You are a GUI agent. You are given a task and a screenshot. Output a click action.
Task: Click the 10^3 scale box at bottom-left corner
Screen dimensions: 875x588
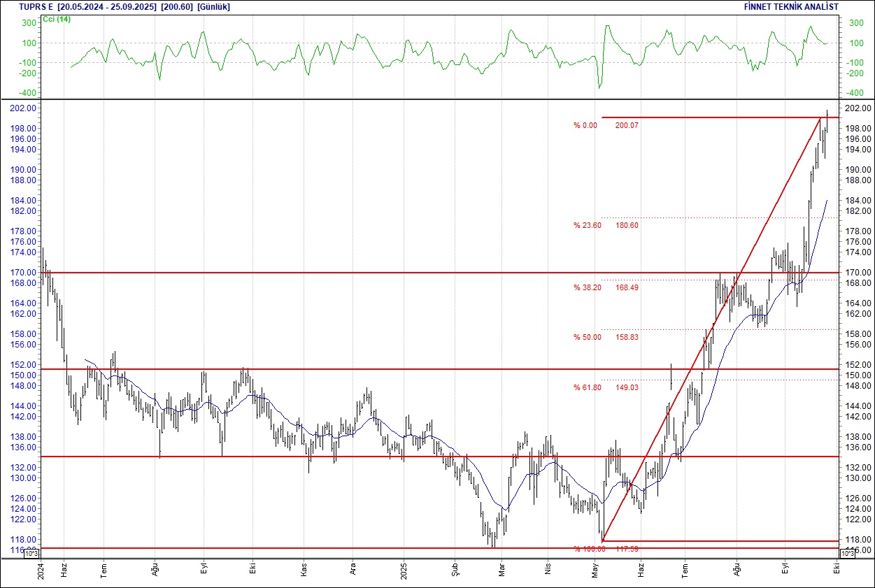pos(33,553)
